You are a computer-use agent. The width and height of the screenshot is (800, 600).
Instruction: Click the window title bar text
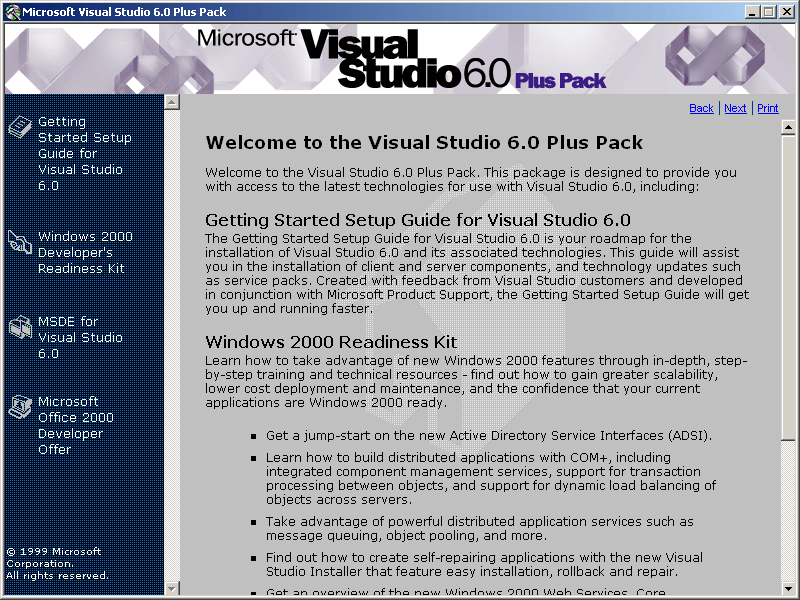coord(124,12)
